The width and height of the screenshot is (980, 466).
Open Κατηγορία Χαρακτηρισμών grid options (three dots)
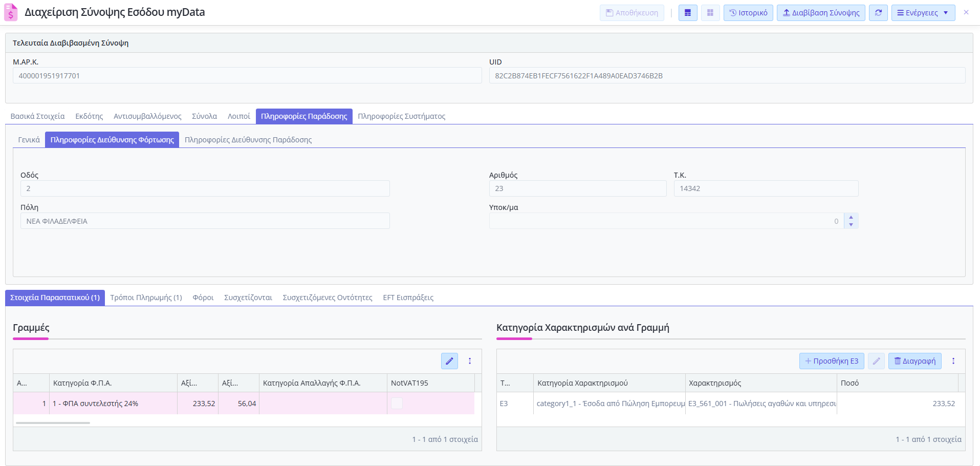click(953, 361)
